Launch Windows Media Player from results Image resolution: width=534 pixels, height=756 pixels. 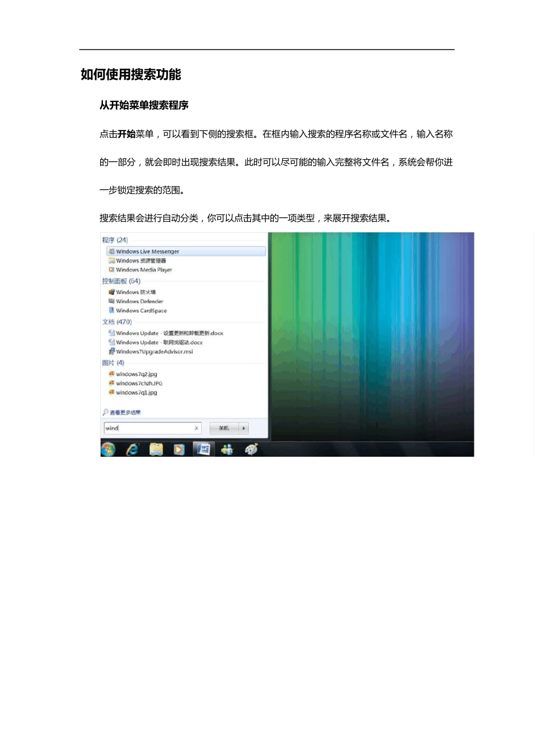point(141,270)
